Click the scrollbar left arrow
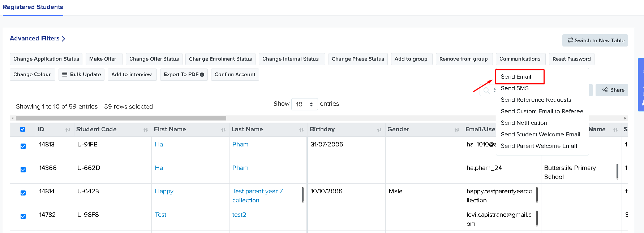The width and height of the screenshot is (644, 233). tap(13, 118)
